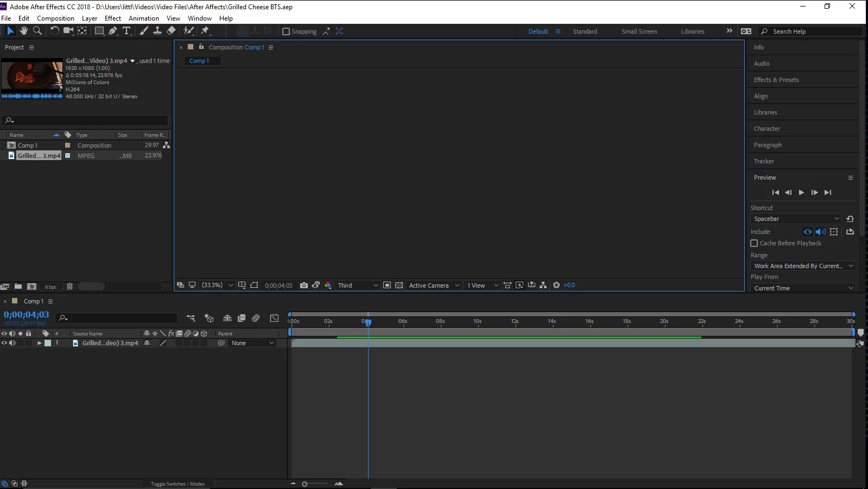The width and height of the screenshot is (868, 489).
Task: Enable the Snapping checkbox
Action: (286, 31)
